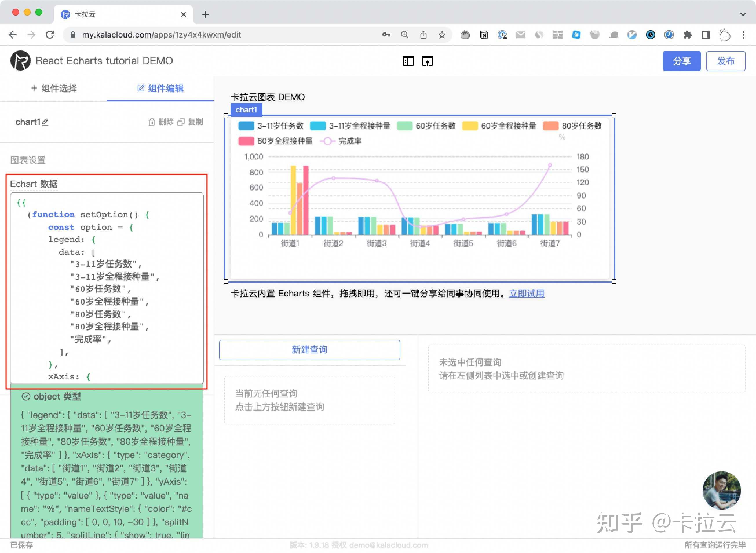Toggle the left panel layout icon in the header
756x553 pixels.
(x=408, y=61)
